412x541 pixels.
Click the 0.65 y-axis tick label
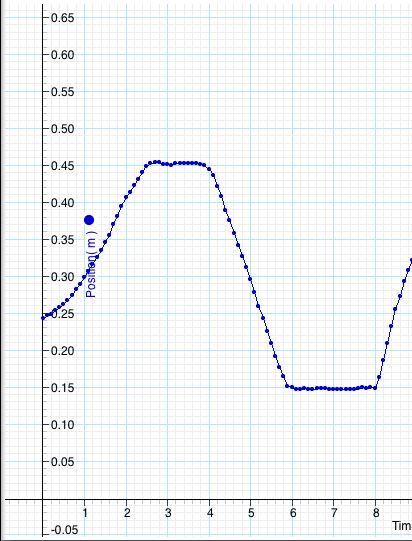pos(62,18)
